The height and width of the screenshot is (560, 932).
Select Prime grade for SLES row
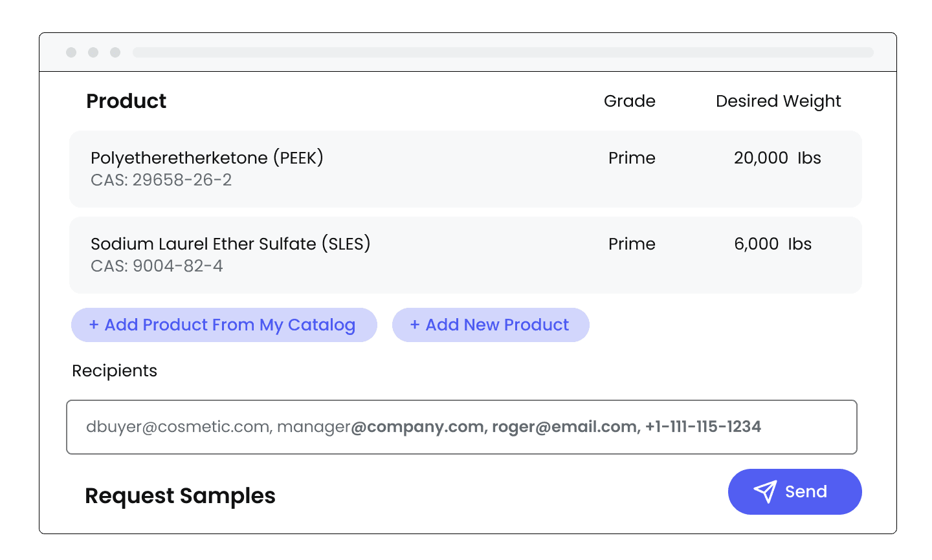pos(632,244)
